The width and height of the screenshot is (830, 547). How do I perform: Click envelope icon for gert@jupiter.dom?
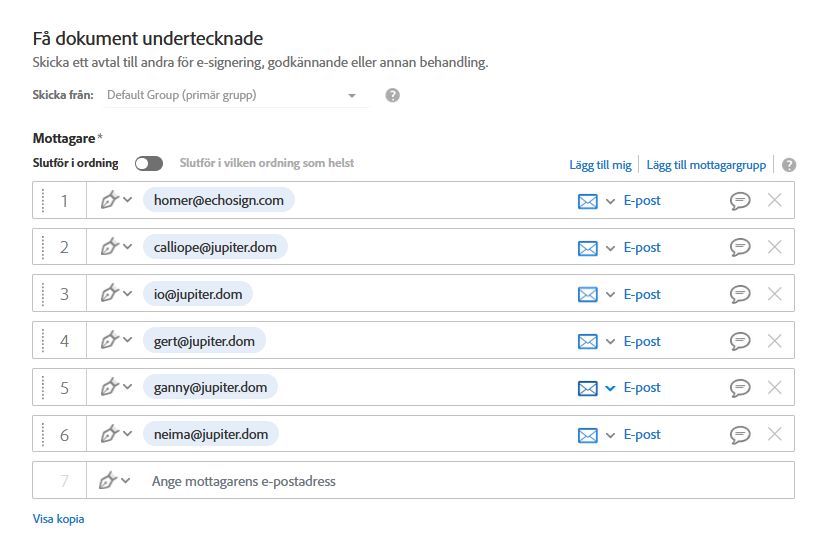tap(588, 342)
